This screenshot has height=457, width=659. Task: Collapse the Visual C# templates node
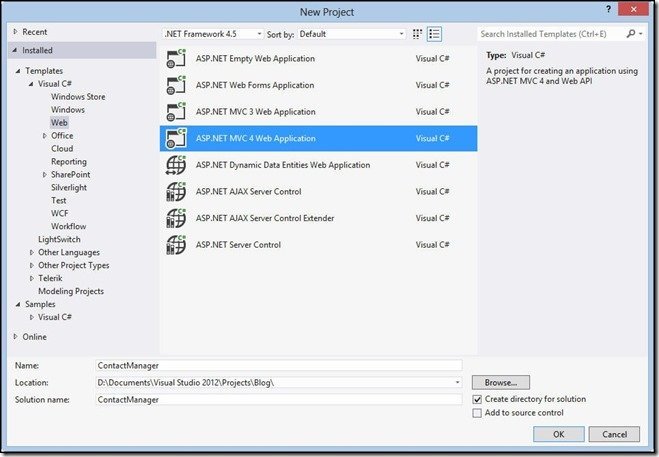click(x=31, y=84)
